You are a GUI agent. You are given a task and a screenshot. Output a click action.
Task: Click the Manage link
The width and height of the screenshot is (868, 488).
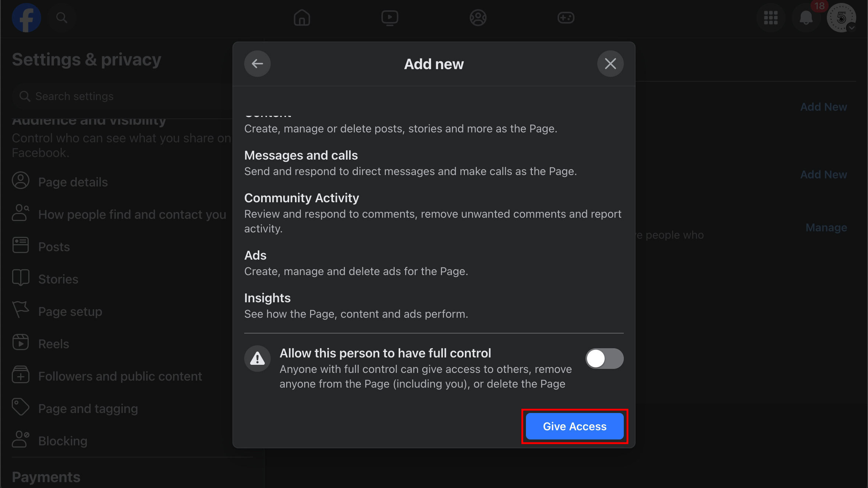[x=826, y=228]
